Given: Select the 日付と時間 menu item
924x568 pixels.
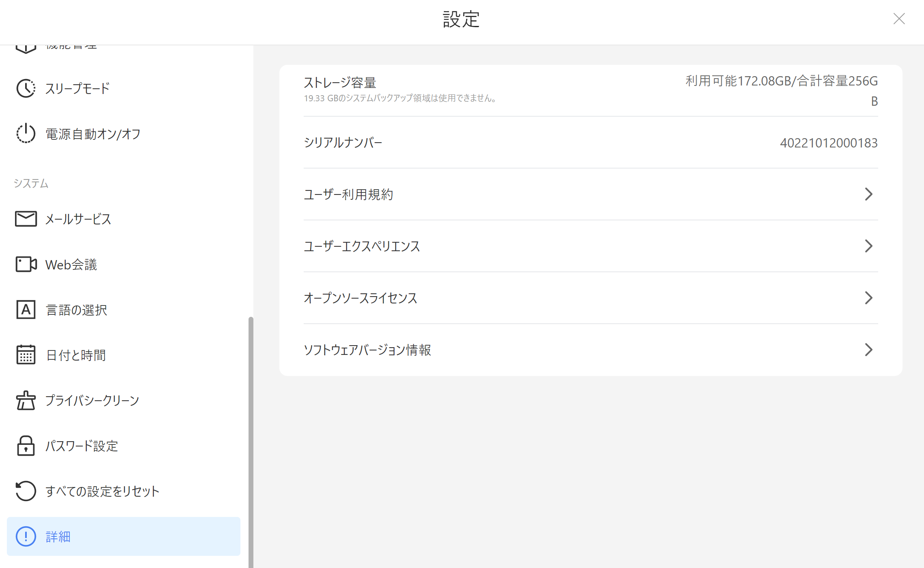Looking at the screenshot, I should [76, 355].
